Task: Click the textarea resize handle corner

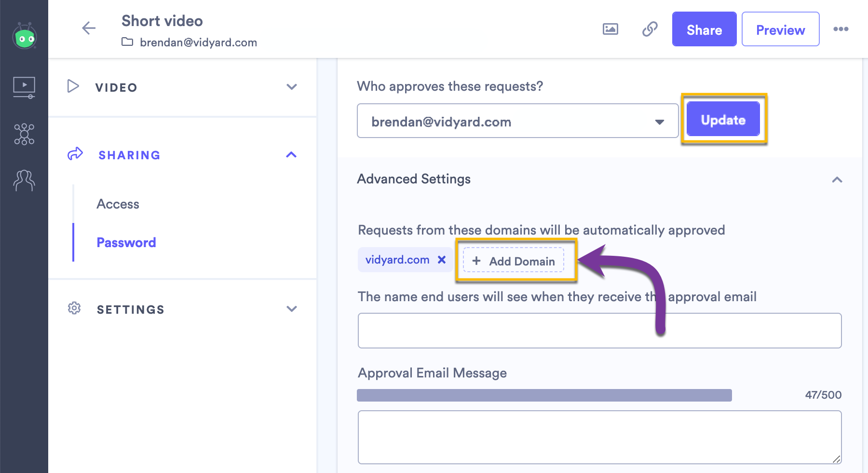Action: (x=836, y=459)
